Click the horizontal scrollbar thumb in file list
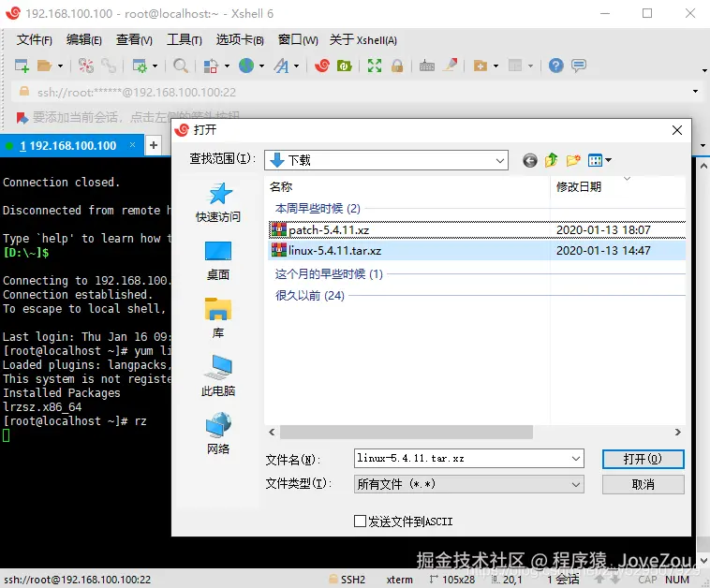 coord(407,433)
